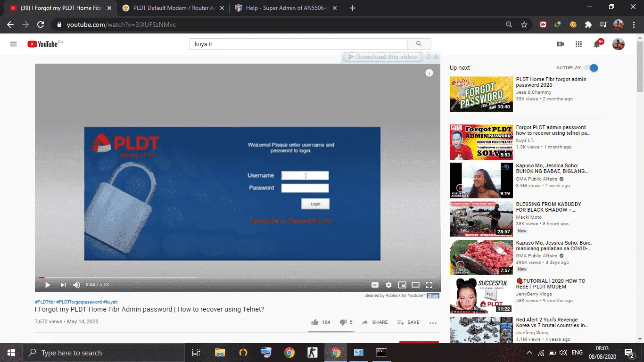Play the video
644x362 pixels.
point(48,285)
